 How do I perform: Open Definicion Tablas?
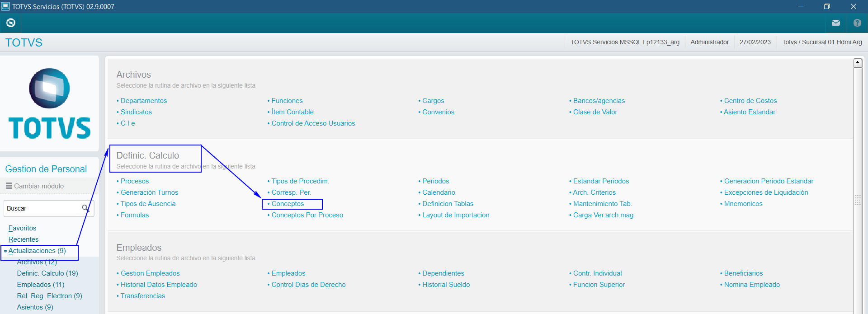(x=448, y=204)
